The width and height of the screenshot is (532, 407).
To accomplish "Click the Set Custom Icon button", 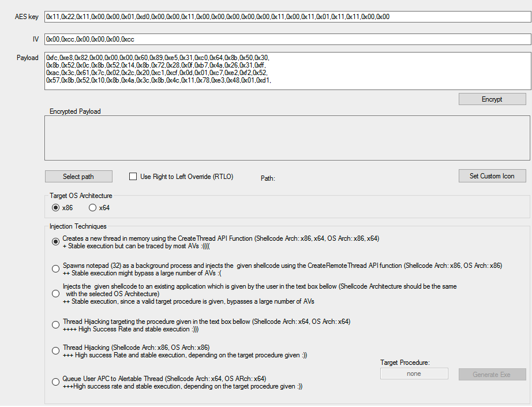I will coord(492,176).
